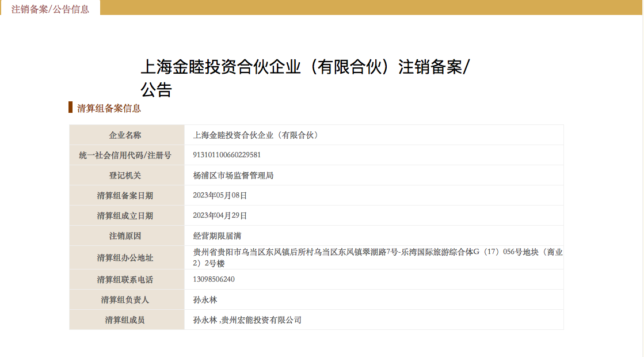Click the date 2023年04月29日
This screenshot has width=644, height=357.
pos(220,216)
